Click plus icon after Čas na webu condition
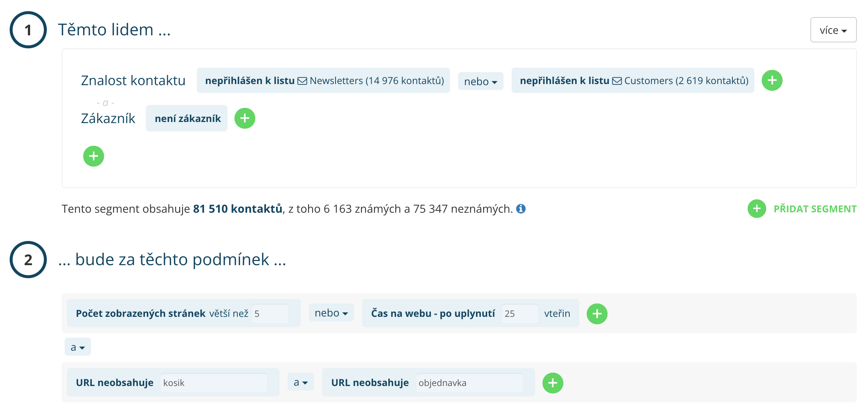The width and height of the screenshot is (868, 418). pyautogui.click(x=597, y=313)
